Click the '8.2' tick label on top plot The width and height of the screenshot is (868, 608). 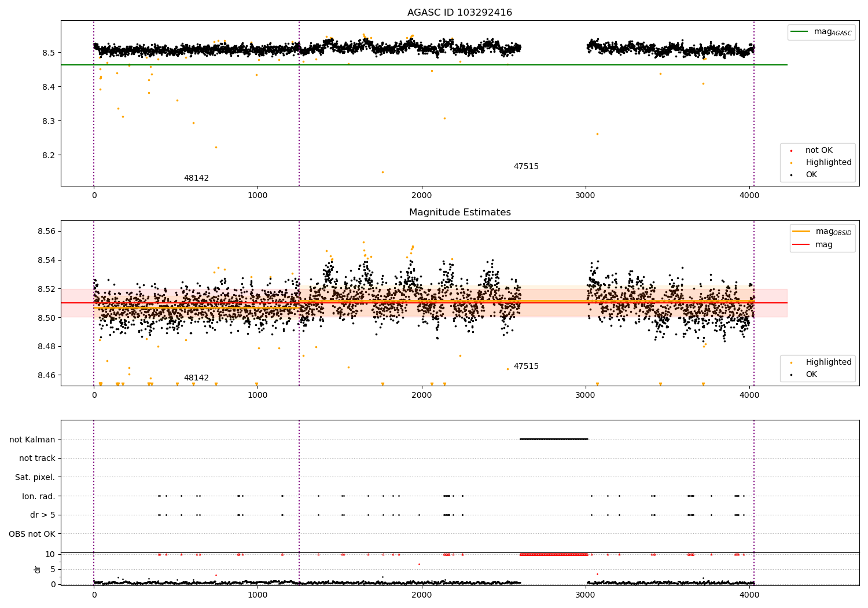(x=48, y=155)
